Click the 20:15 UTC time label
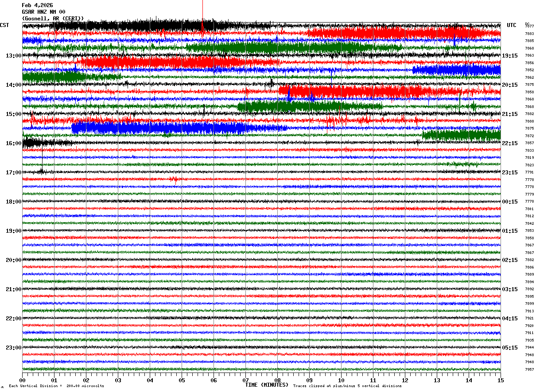 510,85
